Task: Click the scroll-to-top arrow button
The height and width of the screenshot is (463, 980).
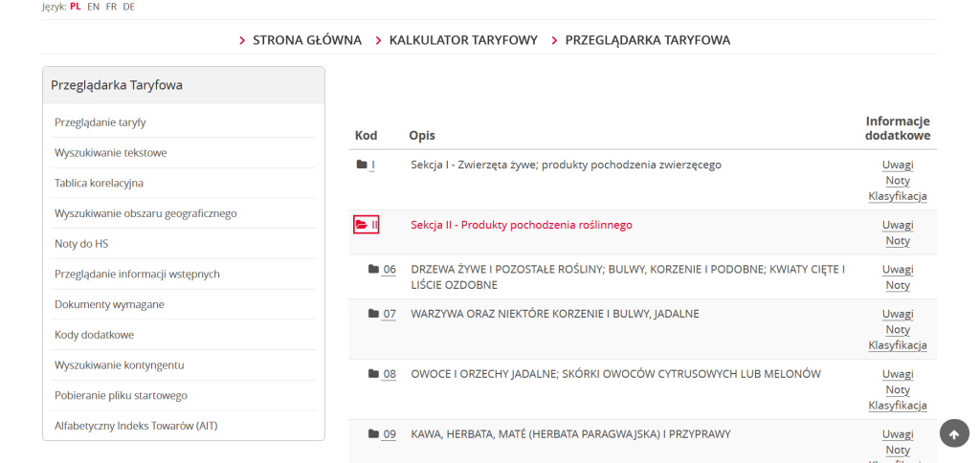Action: 954,434
